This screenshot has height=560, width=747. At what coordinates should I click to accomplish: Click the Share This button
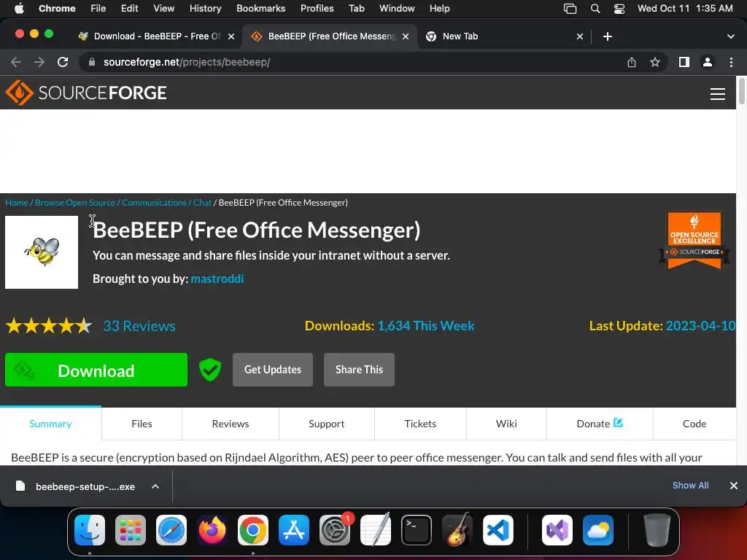point(359,370)
